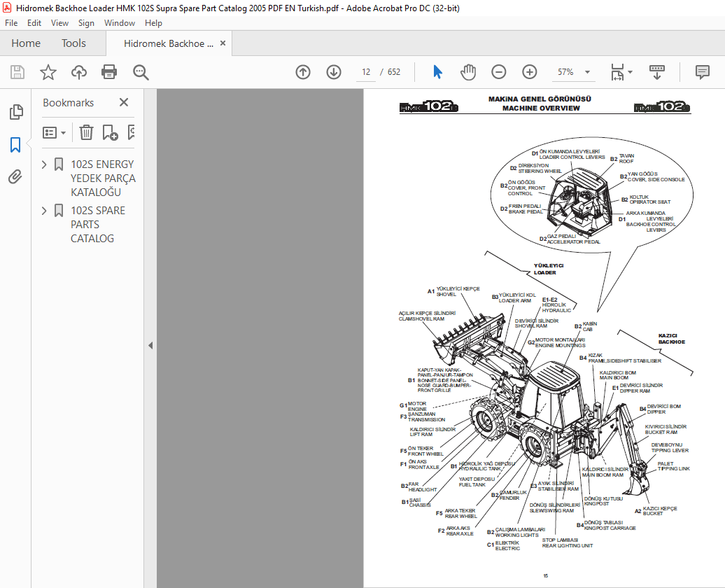The height and width of the screenshot is (588, 725).
Task: Close the Bookmarks panel
Action: click(123, 102)
